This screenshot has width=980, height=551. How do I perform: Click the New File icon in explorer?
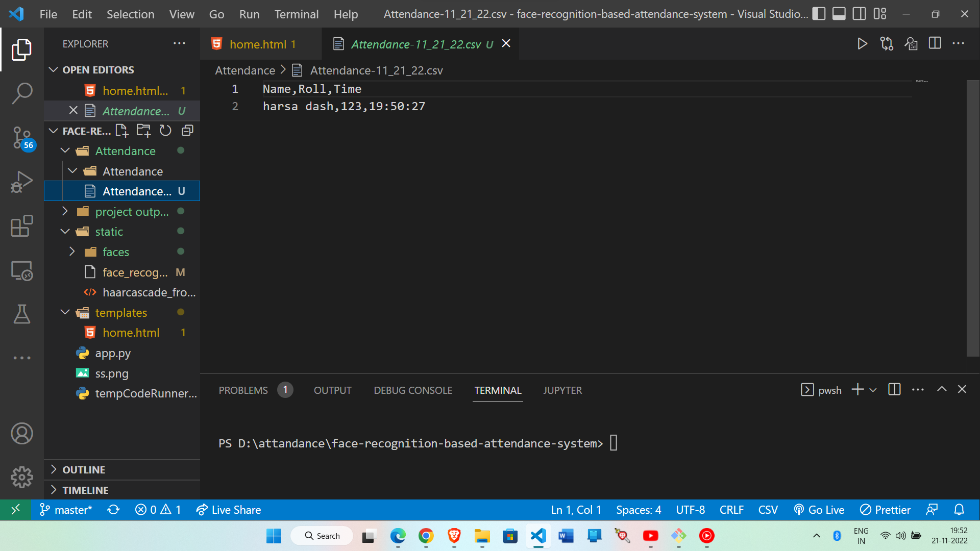click(121, 131)
